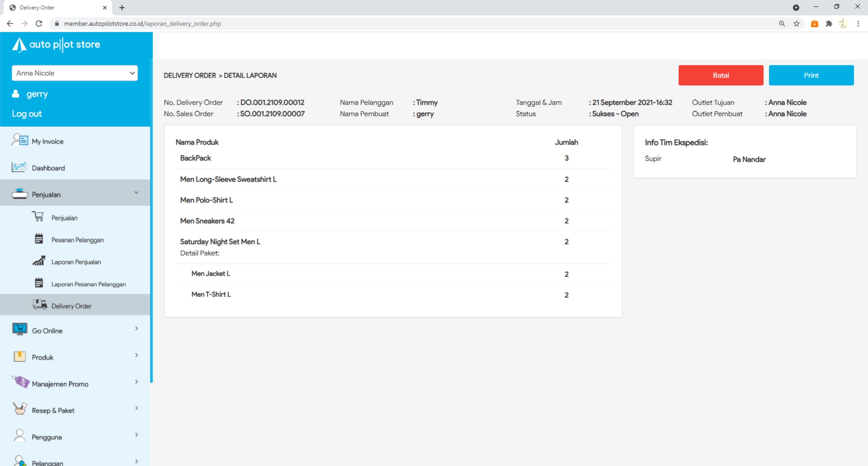Expand the Produk menu section
Image resolution: width=868 pixels, height=466 pixels.
coord(136,356)
